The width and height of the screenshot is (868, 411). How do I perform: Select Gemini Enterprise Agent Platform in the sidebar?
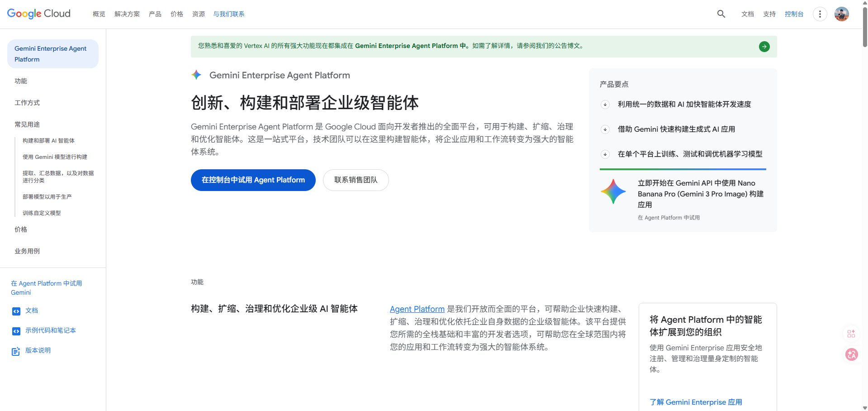coord(53,54)
